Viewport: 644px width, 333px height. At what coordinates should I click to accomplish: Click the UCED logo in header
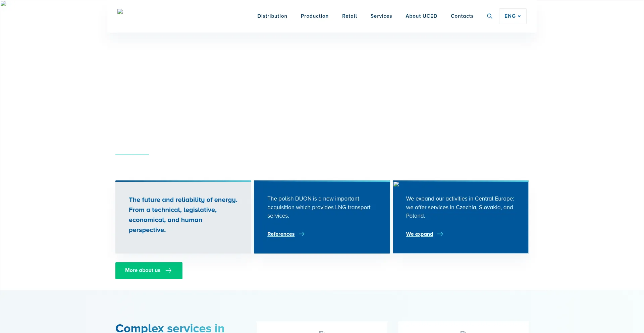[120, 12]
